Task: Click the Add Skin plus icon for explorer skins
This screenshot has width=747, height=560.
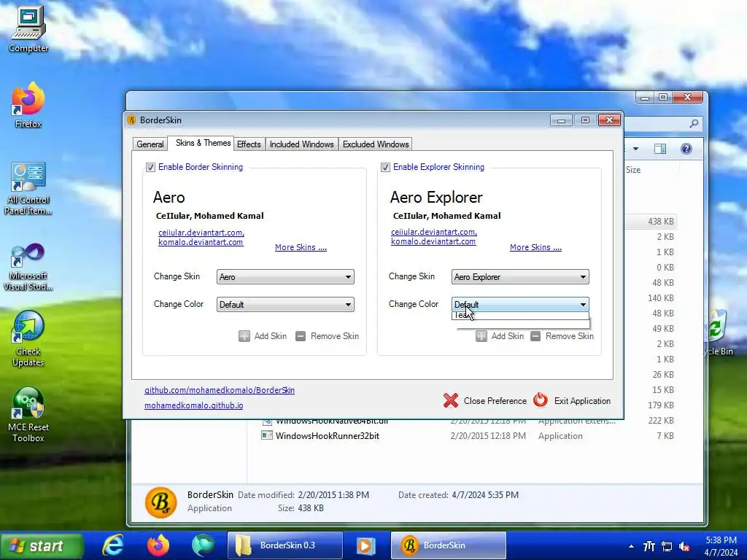Action: tap(481, 336)
